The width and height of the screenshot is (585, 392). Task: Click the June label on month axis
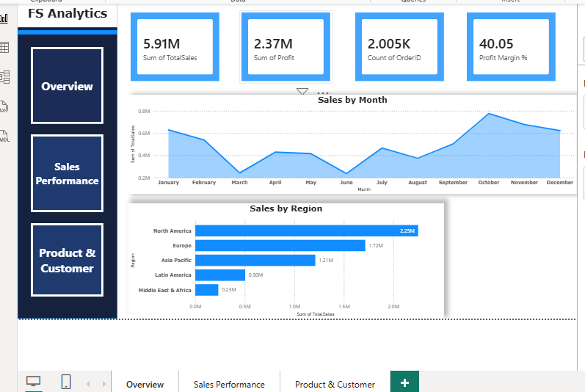click(x=346, y=182)
